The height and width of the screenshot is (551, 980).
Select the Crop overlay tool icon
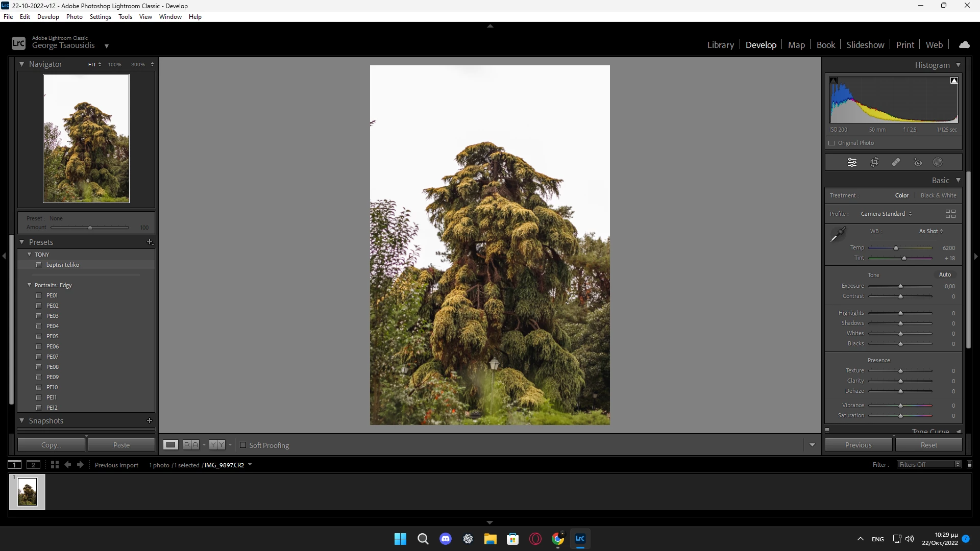point(874,162)
